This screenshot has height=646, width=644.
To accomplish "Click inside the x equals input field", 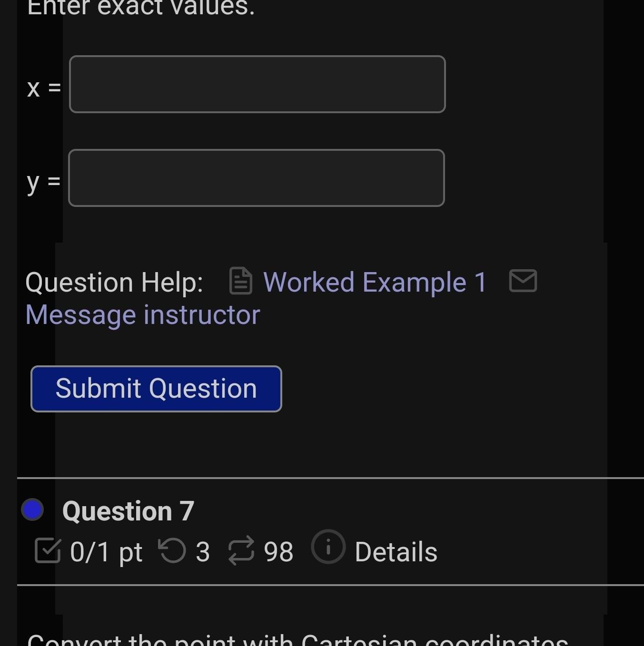I will click(x=257, y=84).
